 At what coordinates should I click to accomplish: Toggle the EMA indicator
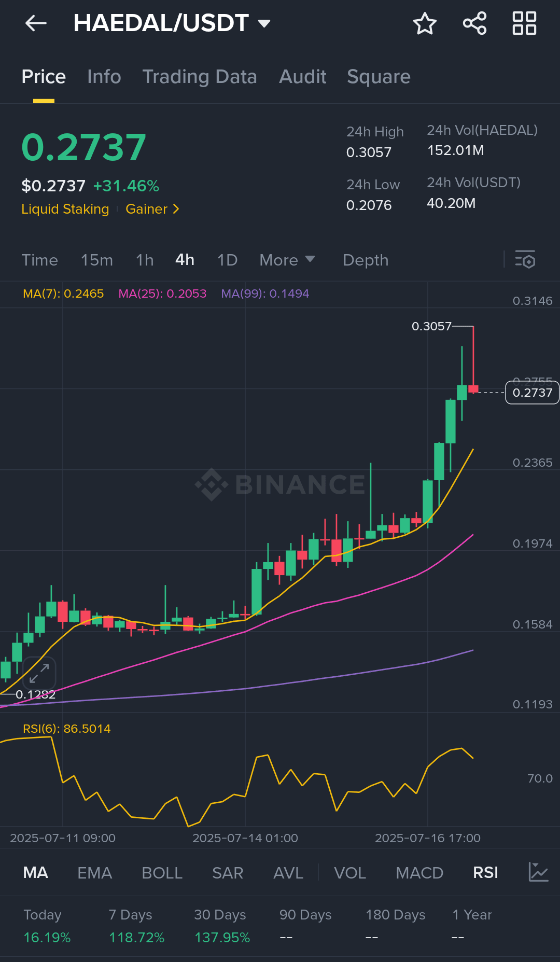coord(94,873)
